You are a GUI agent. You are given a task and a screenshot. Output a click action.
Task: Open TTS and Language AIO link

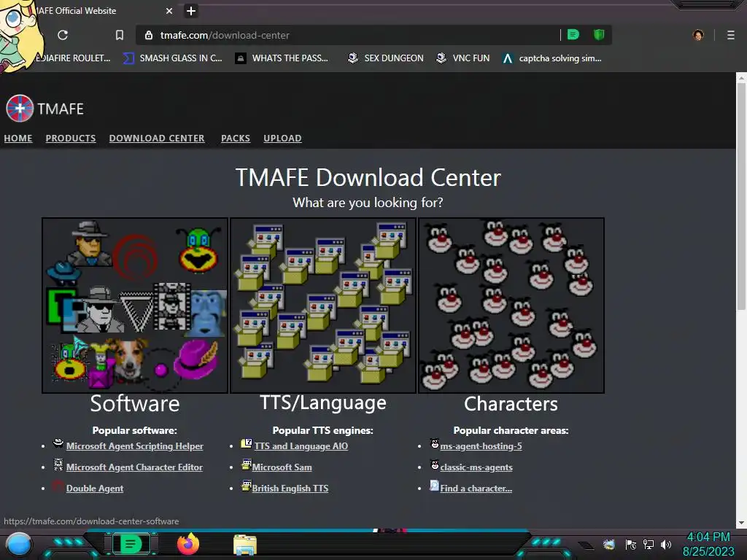(301, 446)
